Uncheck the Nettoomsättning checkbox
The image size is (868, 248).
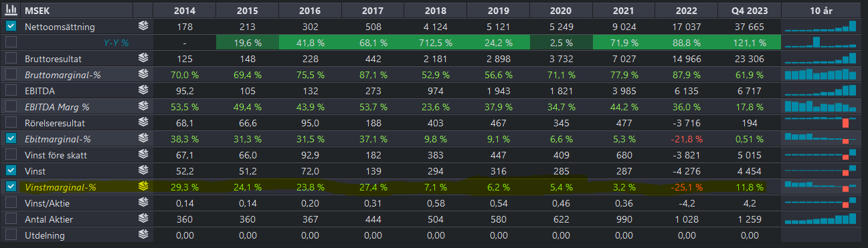point(11,27)
